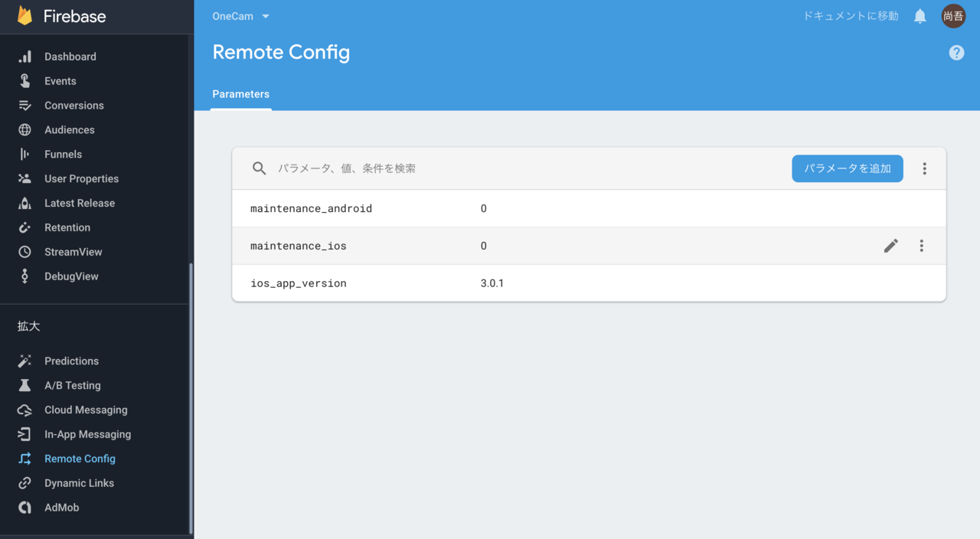Click the sidebar vertical scrollbar
Viewport: 980px width, 539px height.
coord(191,398)
